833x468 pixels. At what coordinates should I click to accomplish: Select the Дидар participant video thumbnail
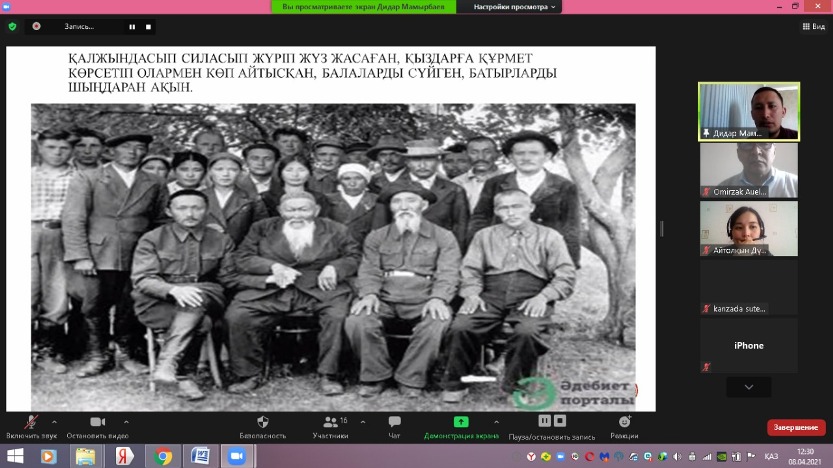[x=748, y=111]
